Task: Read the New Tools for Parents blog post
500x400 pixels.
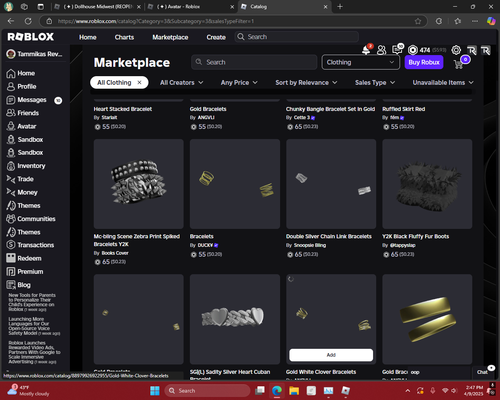Action: (32, 302)
